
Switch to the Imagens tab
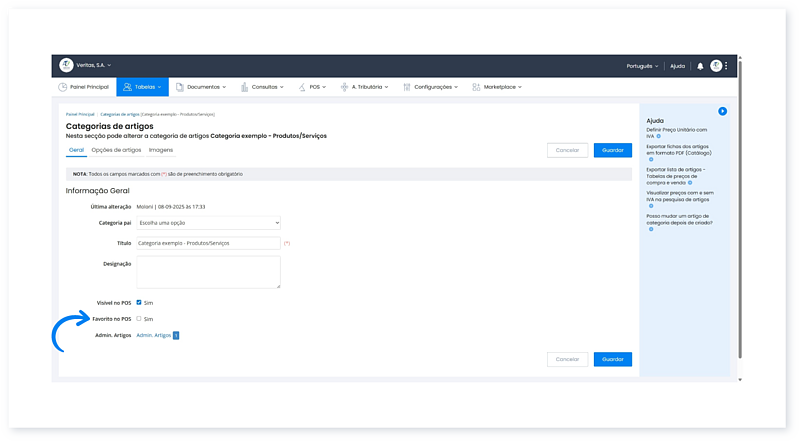(161, 150)
